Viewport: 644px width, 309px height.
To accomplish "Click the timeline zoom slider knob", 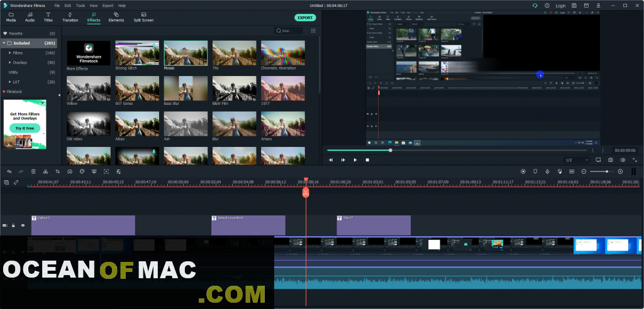I will coord(607,171).
